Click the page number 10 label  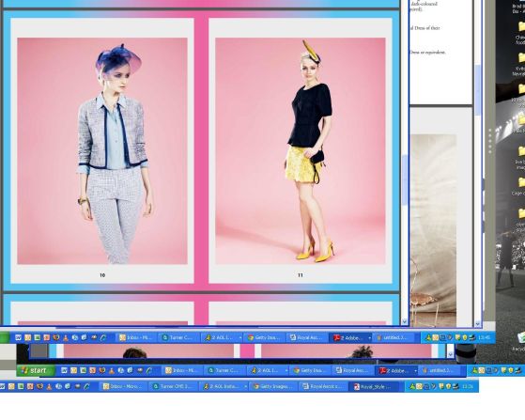(102, 275)
